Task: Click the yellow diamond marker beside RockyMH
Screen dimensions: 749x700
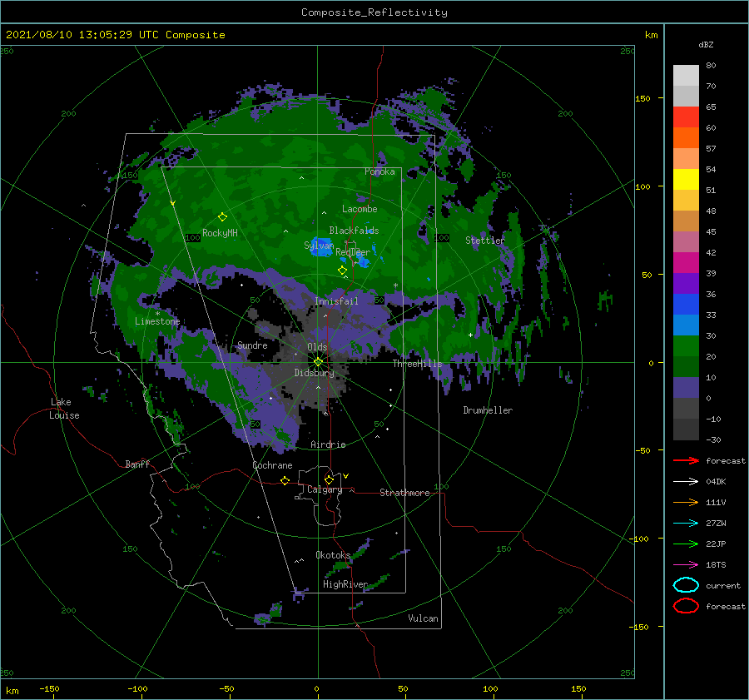Action: pos(222,217)
